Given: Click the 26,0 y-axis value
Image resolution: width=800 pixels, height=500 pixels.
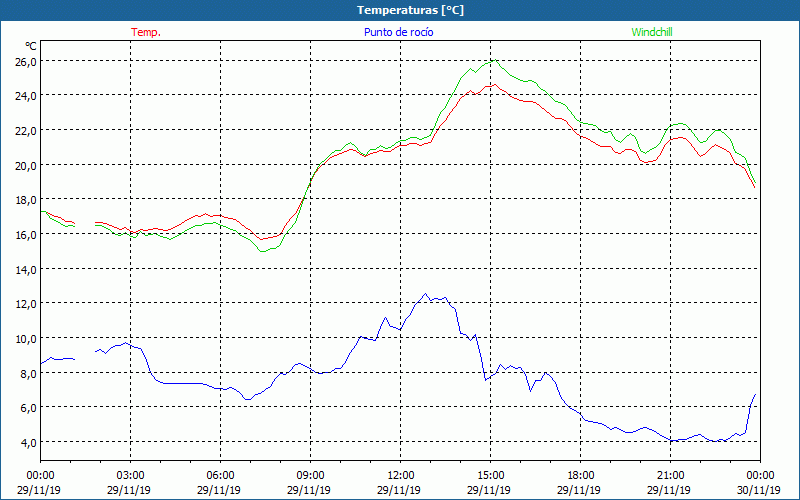Looking at the screenshot, I should (27, 61).
